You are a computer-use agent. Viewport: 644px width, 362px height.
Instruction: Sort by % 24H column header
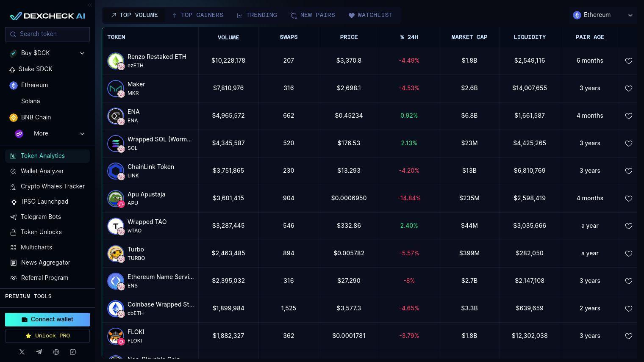coord(409,37)
